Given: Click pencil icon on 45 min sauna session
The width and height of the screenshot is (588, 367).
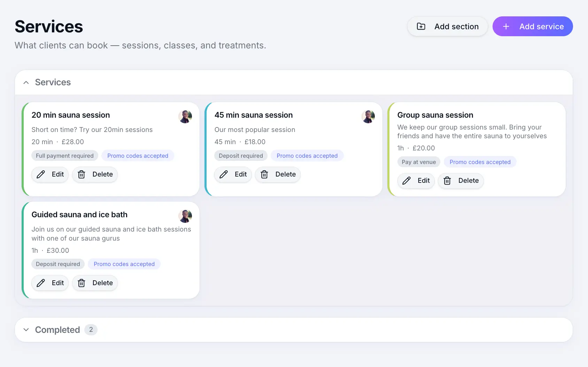Looking at the screenshot, I should [x=224, y=174].
